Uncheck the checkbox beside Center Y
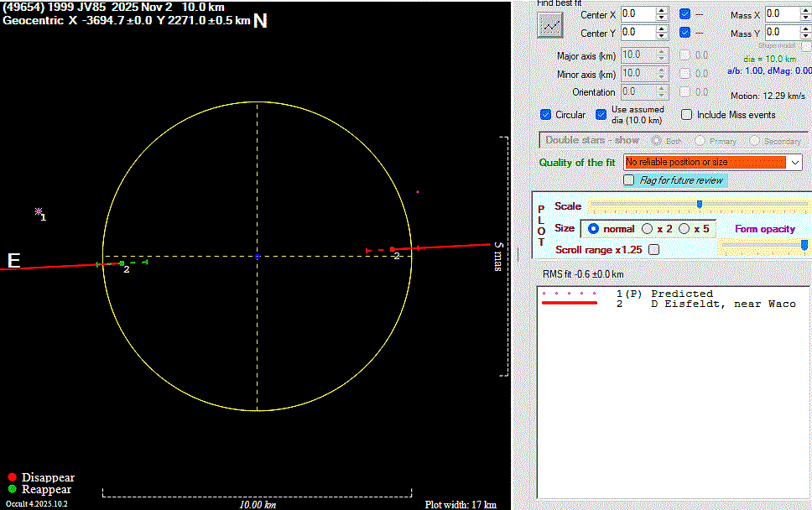812x510 pixels. pyautogui.click(x=685, y=33)
